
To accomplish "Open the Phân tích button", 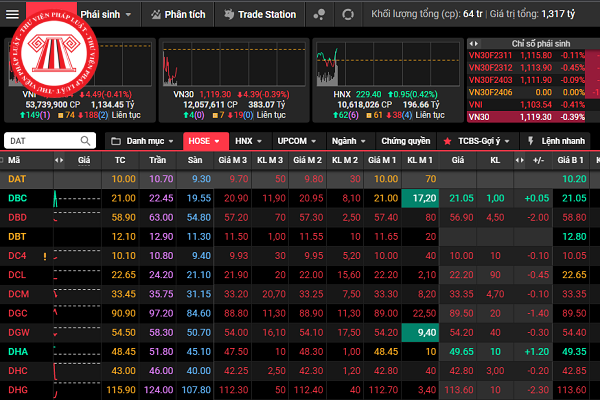I will (x=178, y=15).
